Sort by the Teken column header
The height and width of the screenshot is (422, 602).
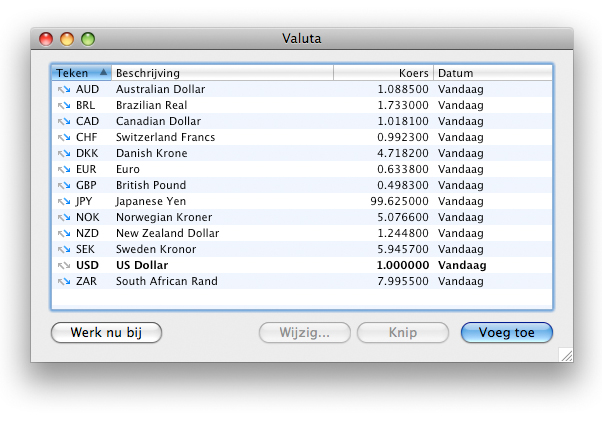pyautogui.click(x=81, y=73)
